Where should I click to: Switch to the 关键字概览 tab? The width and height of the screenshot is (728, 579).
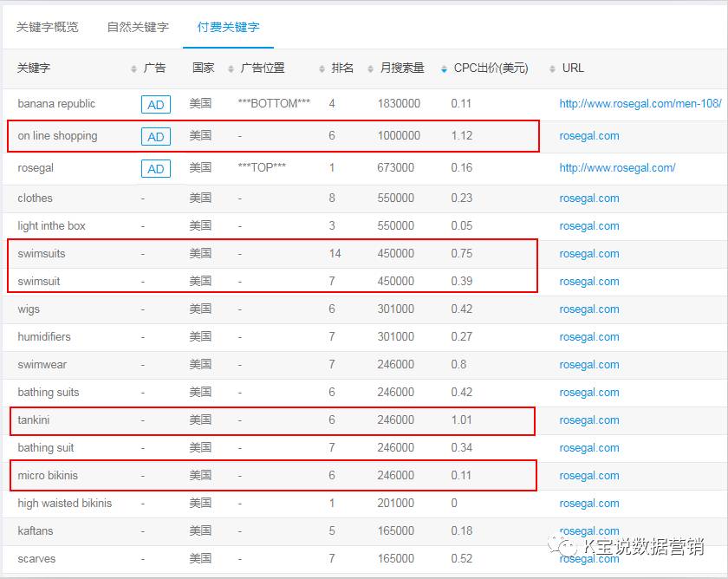point(48,27)
